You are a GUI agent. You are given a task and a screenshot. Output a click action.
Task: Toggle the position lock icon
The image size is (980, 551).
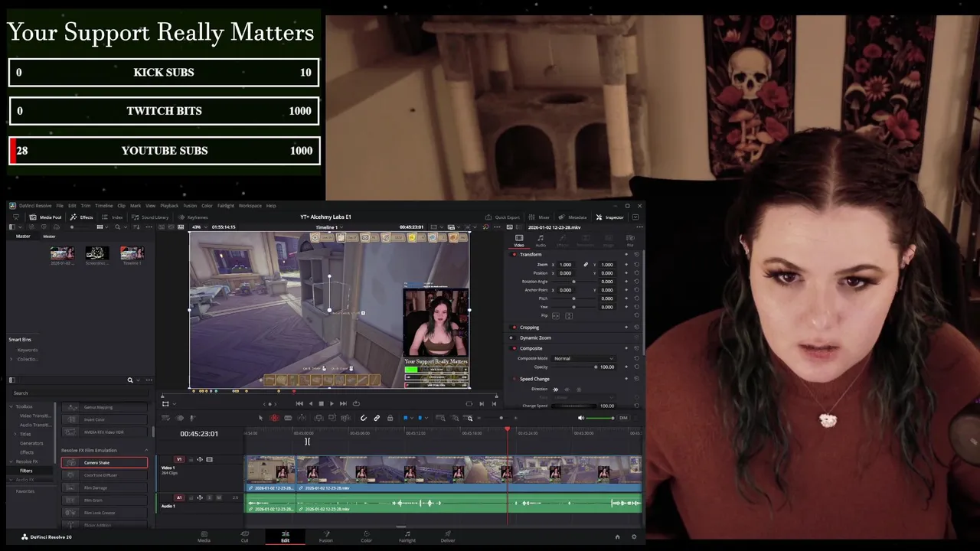click(x=390, y=418)
